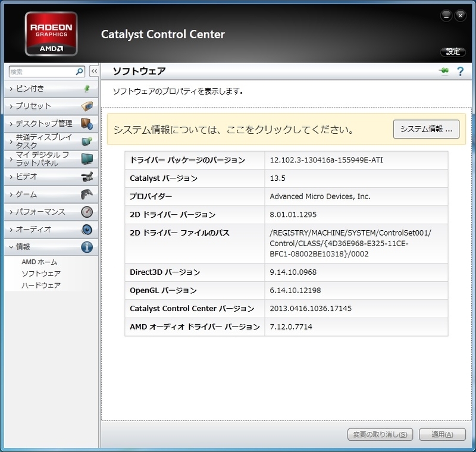Select OpenGL version 6.14.10.12198
Screen dimensions: 476x452
point(356,290)
